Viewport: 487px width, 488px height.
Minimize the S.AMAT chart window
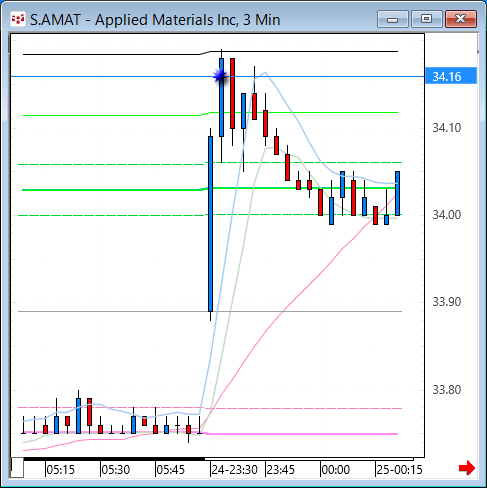click(x=393, y=19)
